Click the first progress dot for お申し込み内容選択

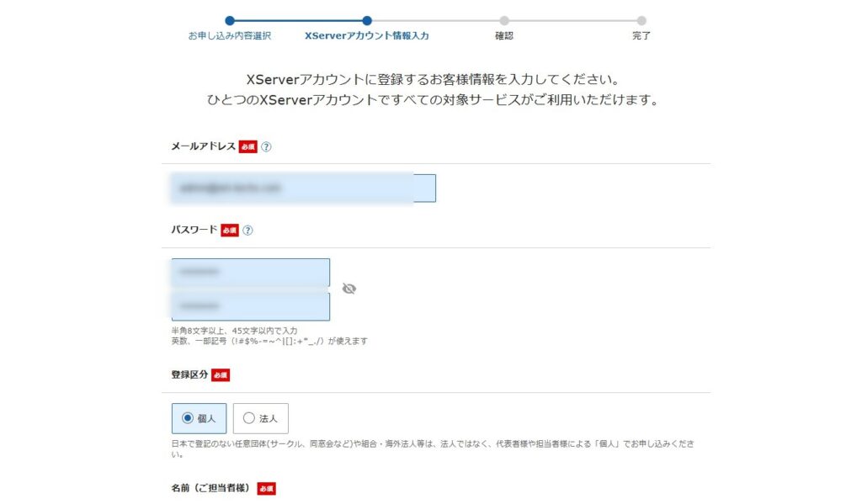click(x=230, y=21)
